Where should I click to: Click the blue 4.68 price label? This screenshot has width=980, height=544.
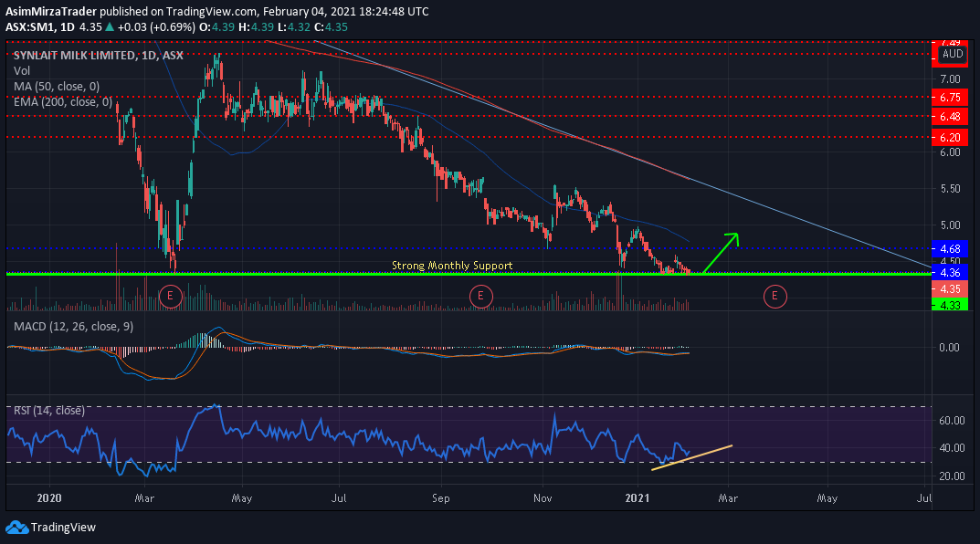tap(949, 249)
